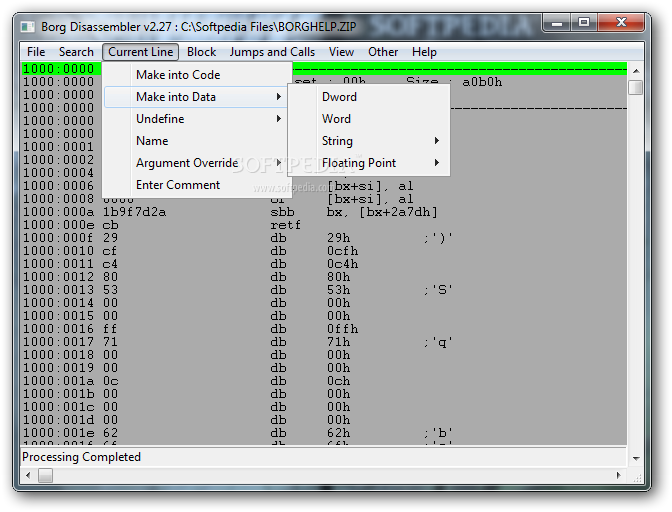
Task: Open the Search menu
Action: point(76,52)
